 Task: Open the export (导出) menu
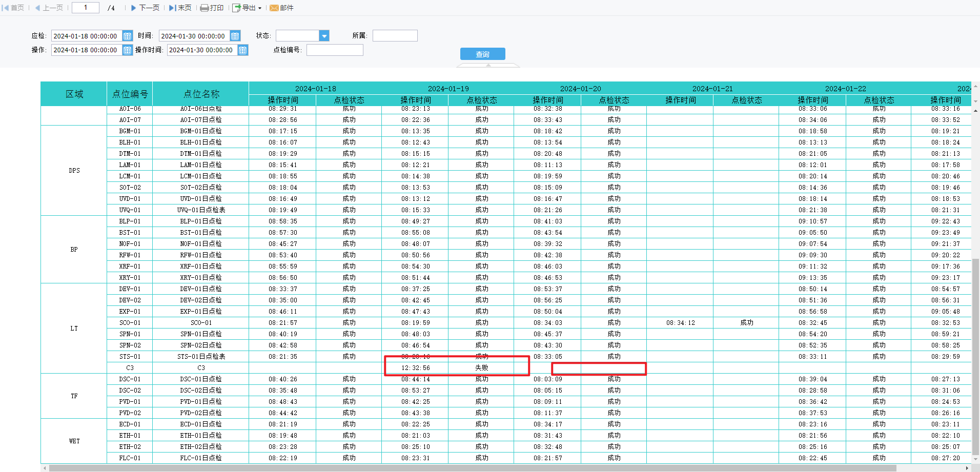tap(247, 8)
